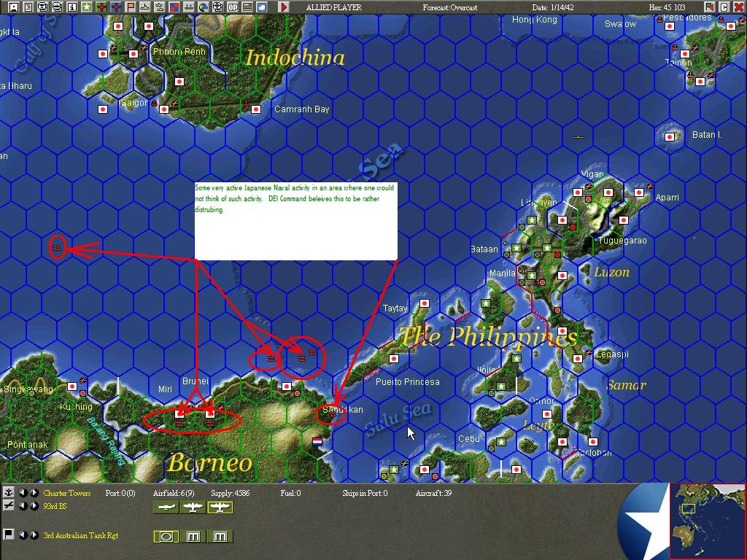
Task: Click the Japanese flag at Puerto Princesa
Action: pos(393,359)
